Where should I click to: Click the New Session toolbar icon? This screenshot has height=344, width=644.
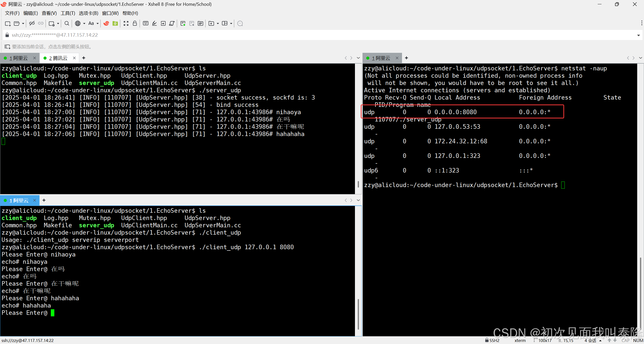point(8,23)
